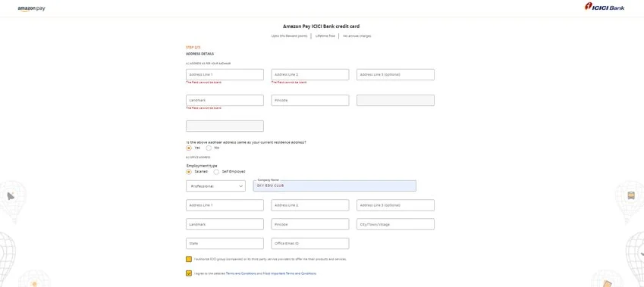This screenshot has height=287, width=644.
Task: Click the 'Upto 5% Reward points' text
Action: pos(289,36)
